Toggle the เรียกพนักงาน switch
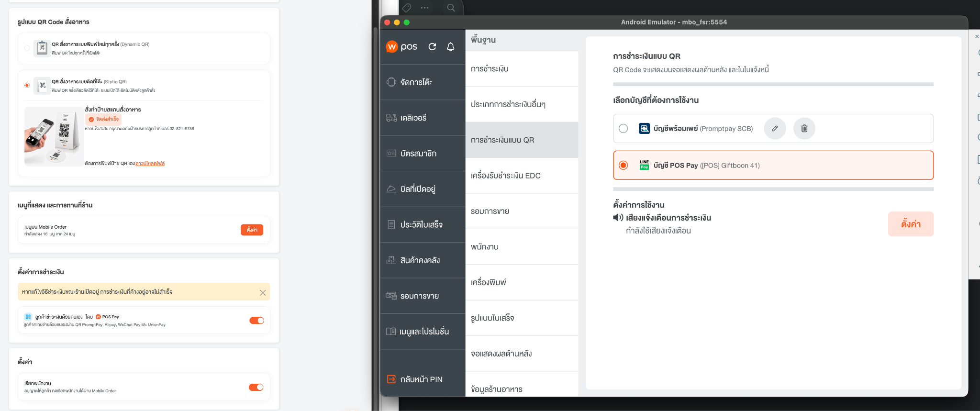 click(256, 387)
